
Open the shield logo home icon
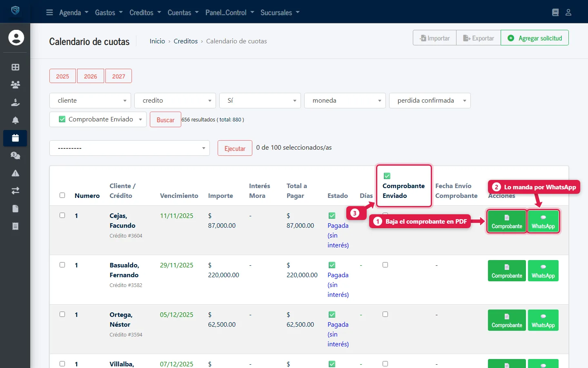click(15, 11)
